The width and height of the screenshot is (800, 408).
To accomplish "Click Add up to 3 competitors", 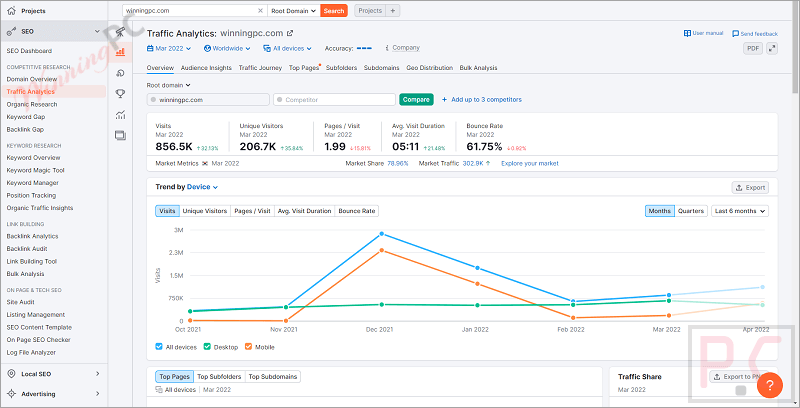I will [482, 99].
